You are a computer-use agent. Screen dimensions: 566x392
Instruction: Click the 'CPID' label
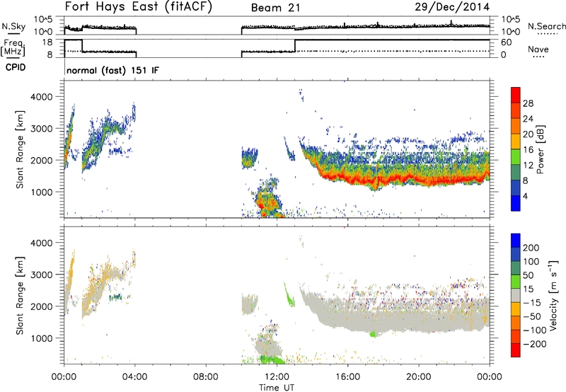16,67
